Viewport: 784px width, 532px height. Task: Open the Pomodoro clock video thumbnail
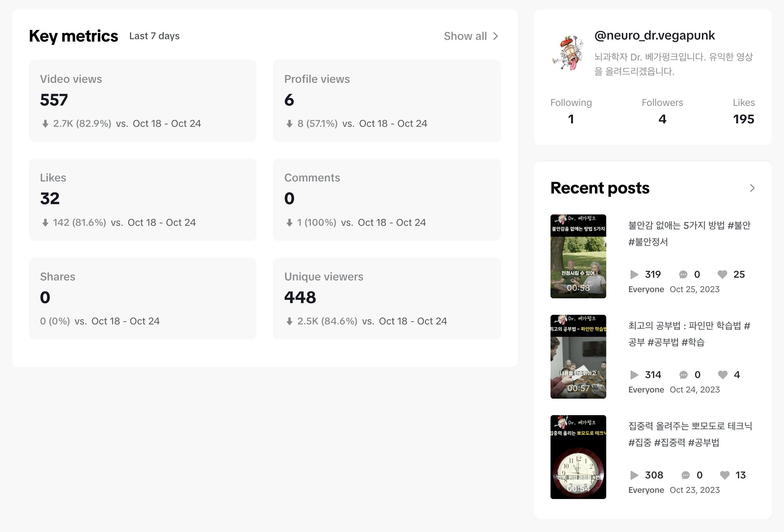(x=578, y=457)
